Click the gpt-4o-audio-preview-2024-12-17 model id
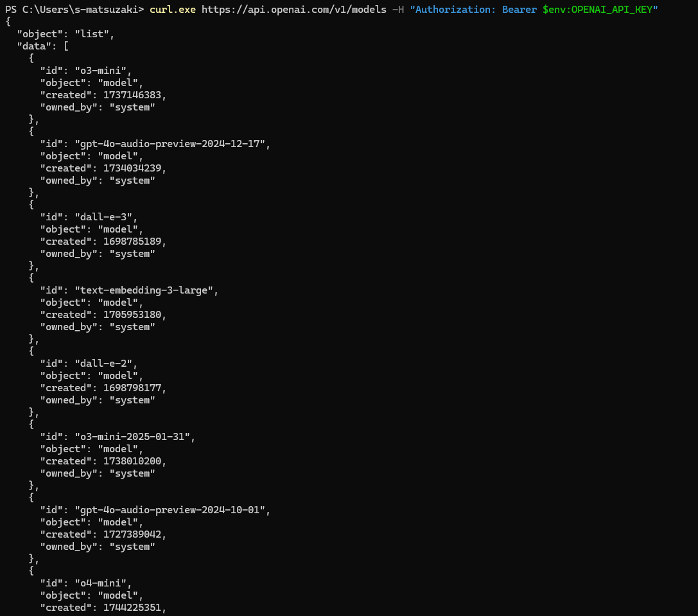Screen dimensions: 698x616 (170, 144)
